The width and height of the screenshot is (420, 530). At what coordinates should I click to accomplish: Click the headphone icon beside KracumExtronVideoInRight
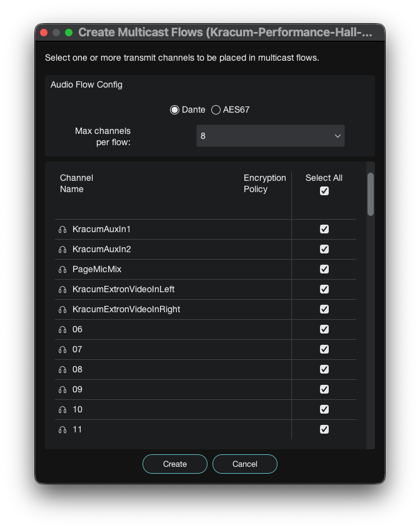tap(62, 309)
